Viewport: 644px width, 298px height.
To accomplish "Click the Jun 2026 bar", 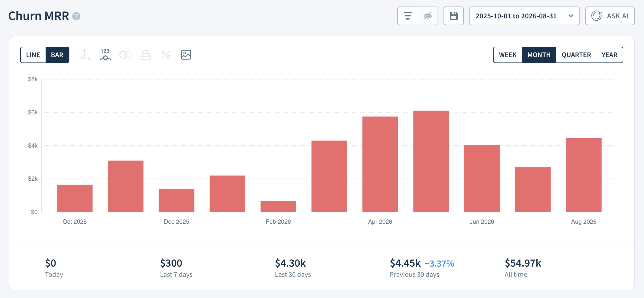I will pyautogui.click(x=482, y=178).
